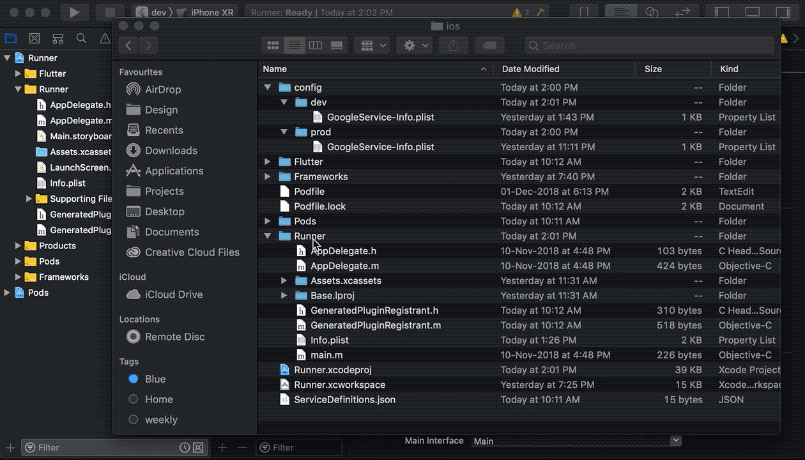The image size is (805, 460).
Task: Open Finder's gear action menu
Action: (415, 46)
